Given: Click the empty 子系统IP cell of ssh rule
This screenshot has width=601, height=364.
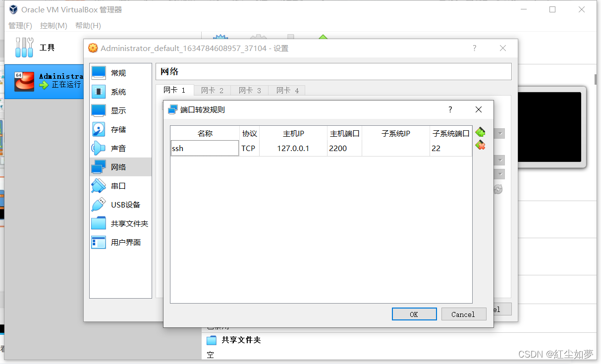Looking at the screenshot, I should pos(396,148).
